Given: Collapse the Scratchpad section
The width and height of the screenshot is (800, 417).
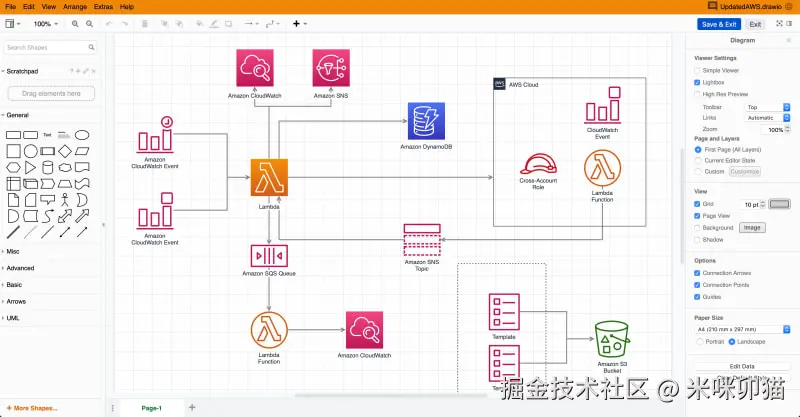Looking at the screenshot, I should pos(20,71).
